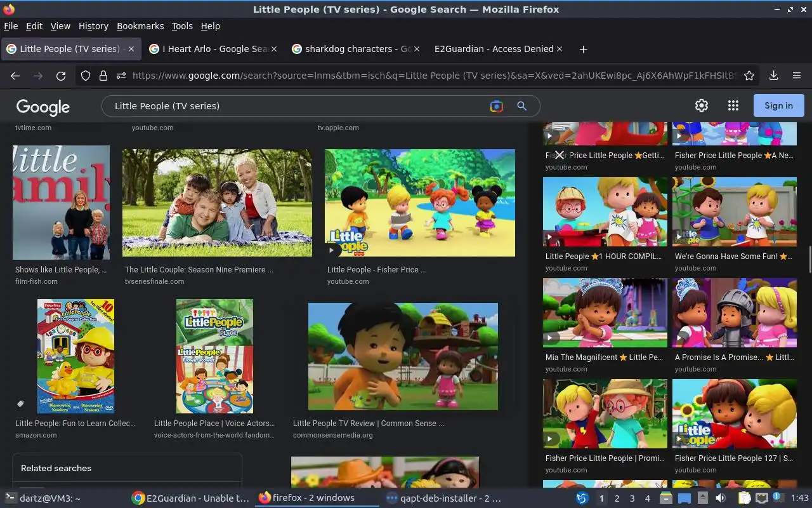
Task: Click the padlock site security icon
Action: 103,76
